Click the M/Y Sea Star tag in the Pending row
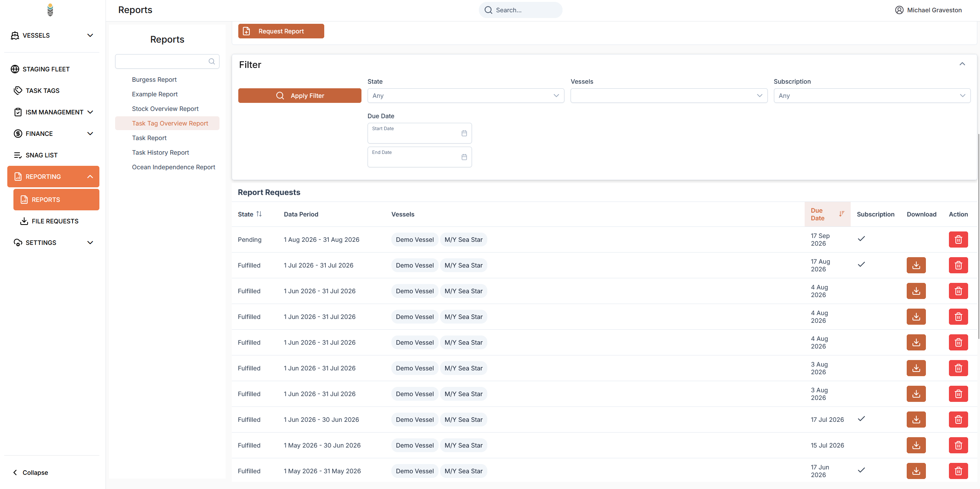Image resolution: width=980 pixels, height=489 pixels. tap(464, 240)
